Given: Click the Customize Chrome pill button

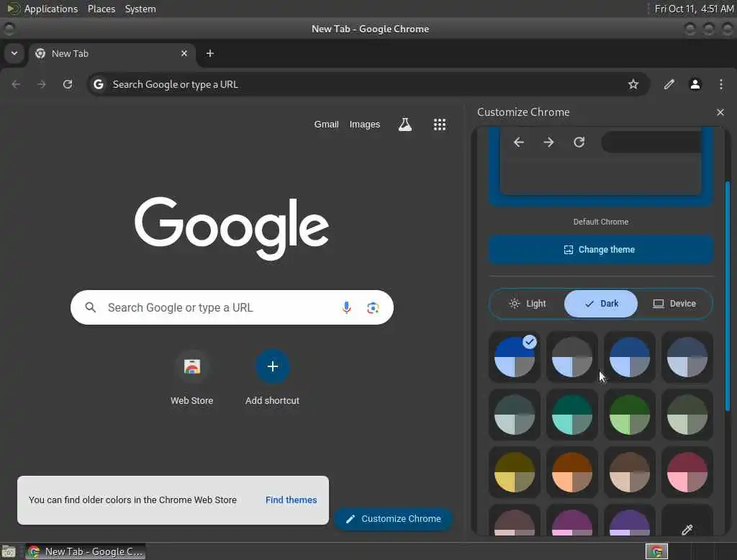Looking at the screenshot, I should click(x=394, y=519).
